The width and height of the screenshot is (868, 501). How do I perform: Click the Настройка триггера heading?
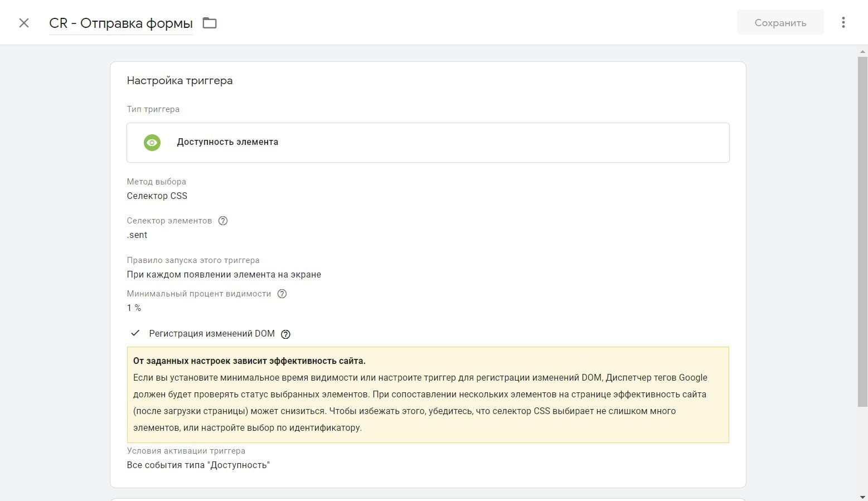tap(180, 80)
